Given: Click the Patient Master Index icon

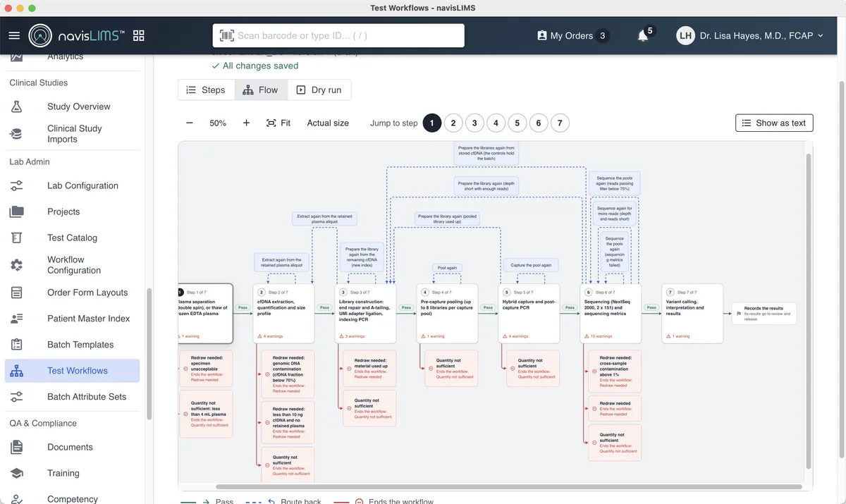Looking at the screenshot, I should (17, 319).
